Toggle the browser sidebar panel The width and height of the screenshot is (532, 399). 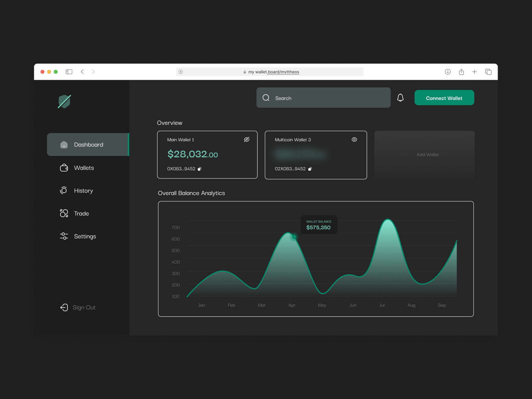tap(69, 71)
